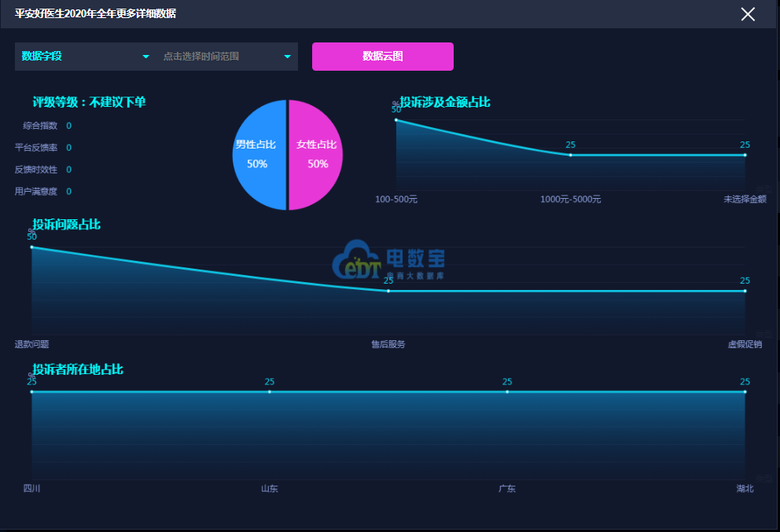Select the 女性占比 pink pie slice

[x=316, y=155]
